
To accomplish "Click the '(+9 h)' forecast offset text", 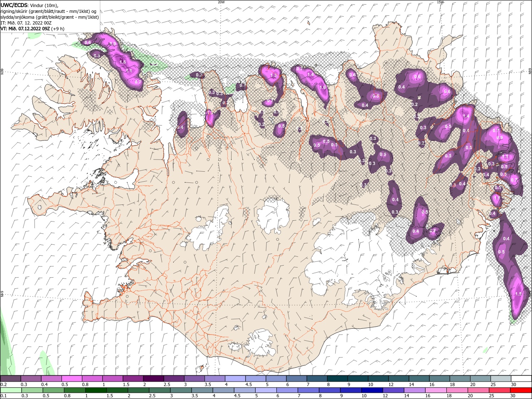I will click(58, 29).
